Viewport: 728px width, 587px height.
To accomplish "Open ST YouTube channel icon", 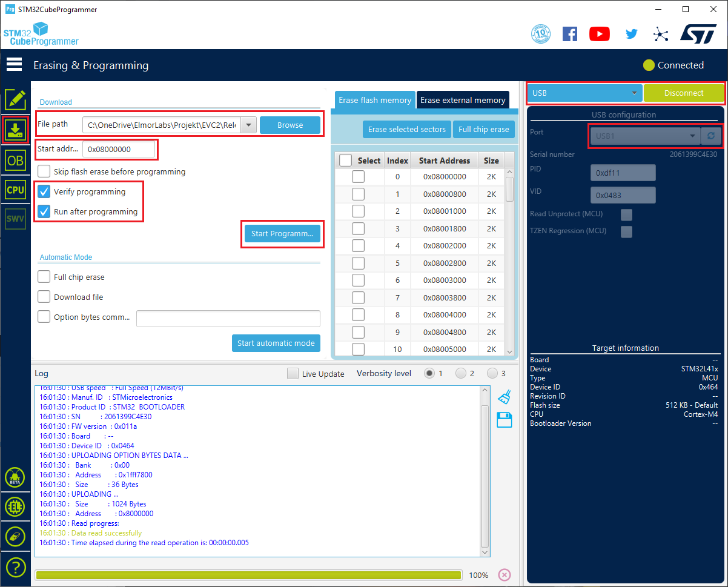I will [x=599, y=34].
